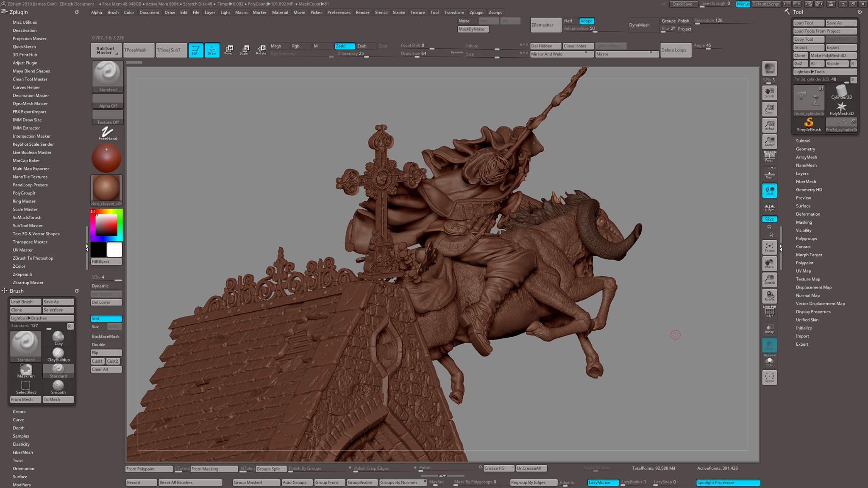This screenshot has height=488, width=868.
Task: Expand the Deformation section
Action: point(808,214)
